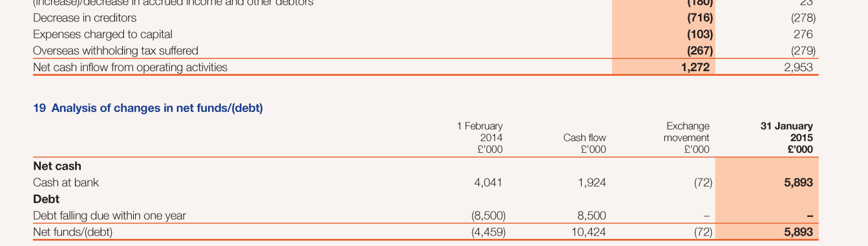The width and height of the screenshot is (868, 246).
Task: Click the 2,953 prior year value
Action: point(798,67)
